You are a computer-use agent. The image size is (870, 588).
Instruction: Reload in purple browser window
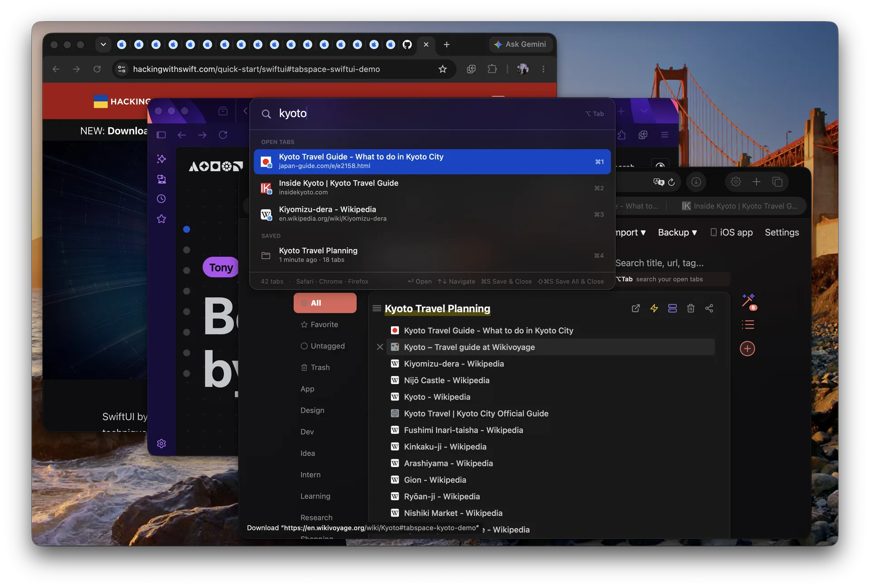coord(223,135)
